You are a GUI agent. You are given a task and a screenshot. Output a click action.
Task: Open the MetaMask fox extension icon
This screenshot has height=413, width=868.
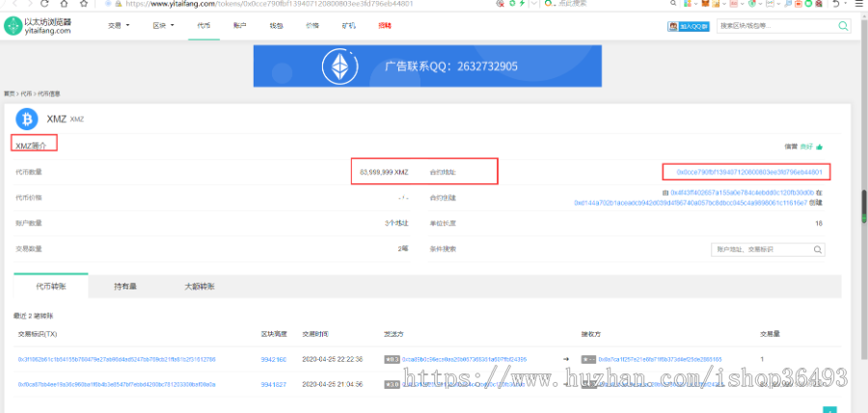click(705, 3)
